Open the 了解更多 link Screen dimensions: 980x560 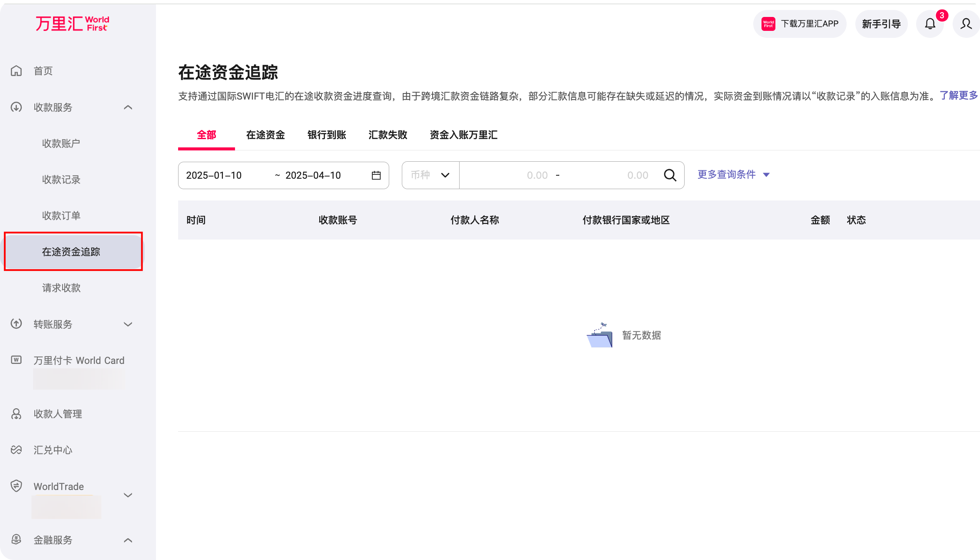959,96
